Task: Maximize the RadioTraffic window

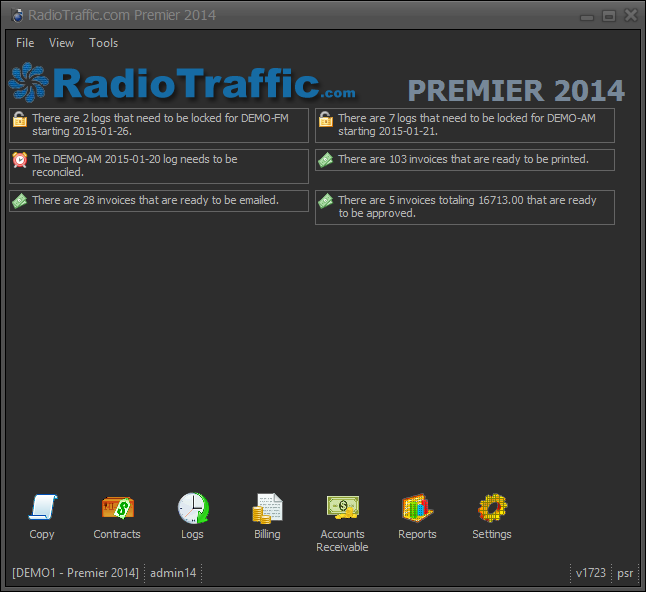Action: point(609,16)
